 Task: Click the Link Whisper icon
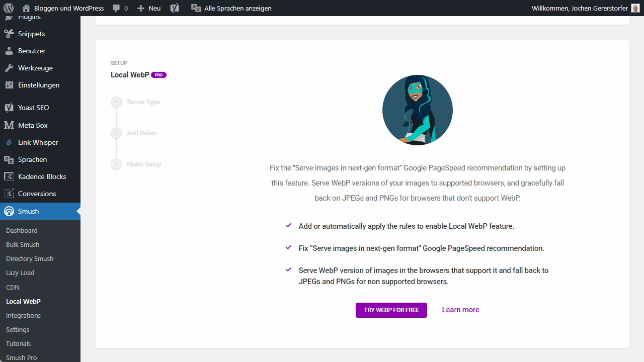pyautogui.click(x=9, y=142)
